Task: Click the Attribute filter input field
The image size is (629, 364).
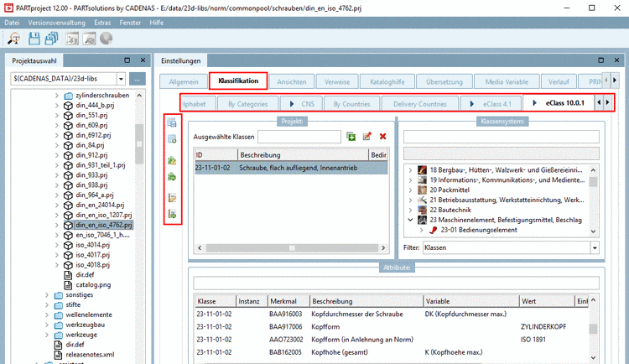Action: point(397,283)
